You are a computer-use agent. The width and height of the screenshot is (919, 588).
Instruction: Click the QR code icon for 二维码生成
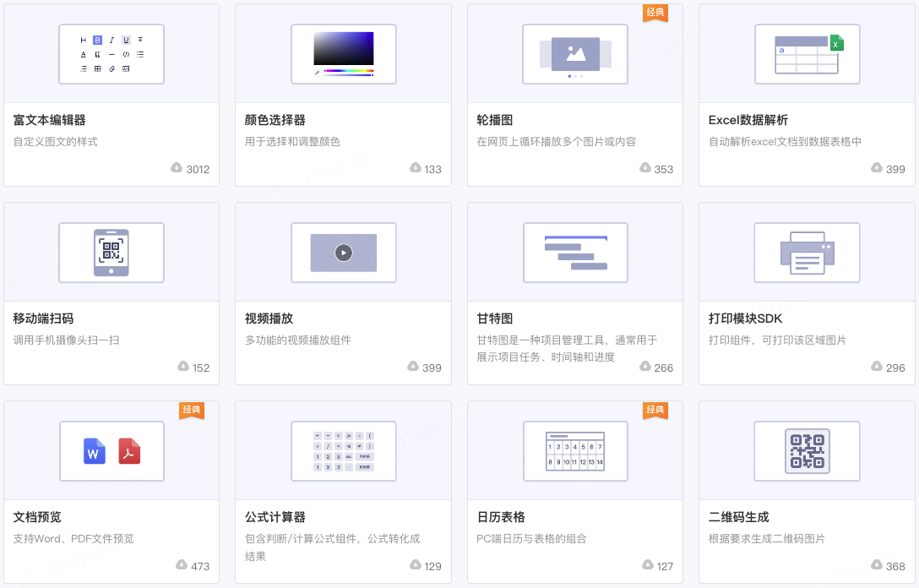(807, 451)
